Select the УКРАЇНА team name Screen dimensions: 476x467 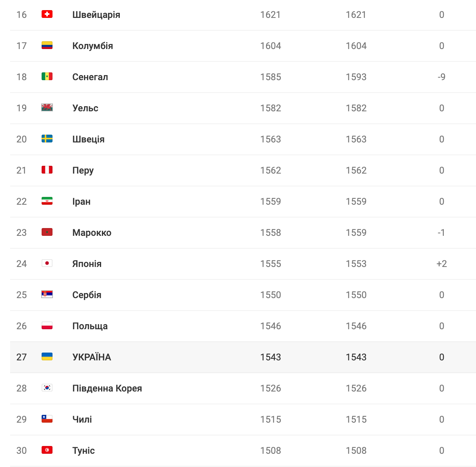tap(92, 357)
